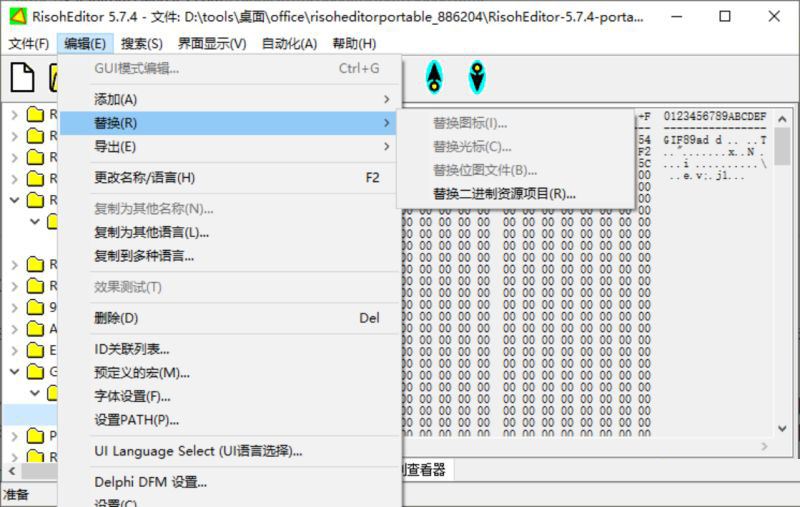Viewport: 800px width, 507px height.
Task: Select the folder icon labeled G
Action: (35, 371)
